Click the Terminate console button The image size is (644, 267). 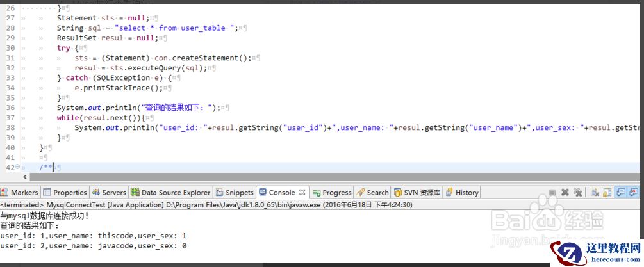(552, 192)
